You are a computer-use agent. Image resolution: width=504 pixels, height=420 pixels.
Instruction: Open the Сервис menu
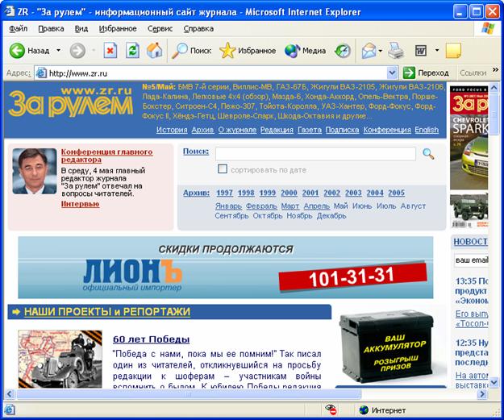160,28
